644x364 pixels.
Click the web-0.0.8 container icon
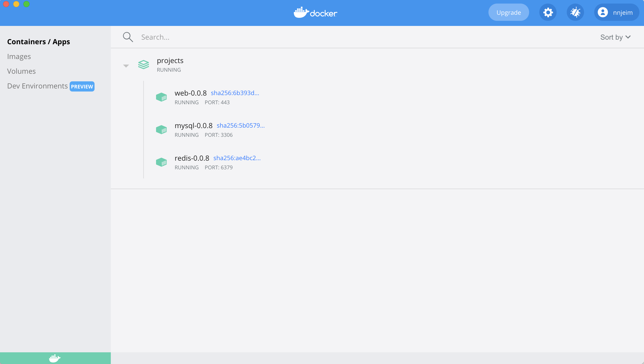(161, 97)
